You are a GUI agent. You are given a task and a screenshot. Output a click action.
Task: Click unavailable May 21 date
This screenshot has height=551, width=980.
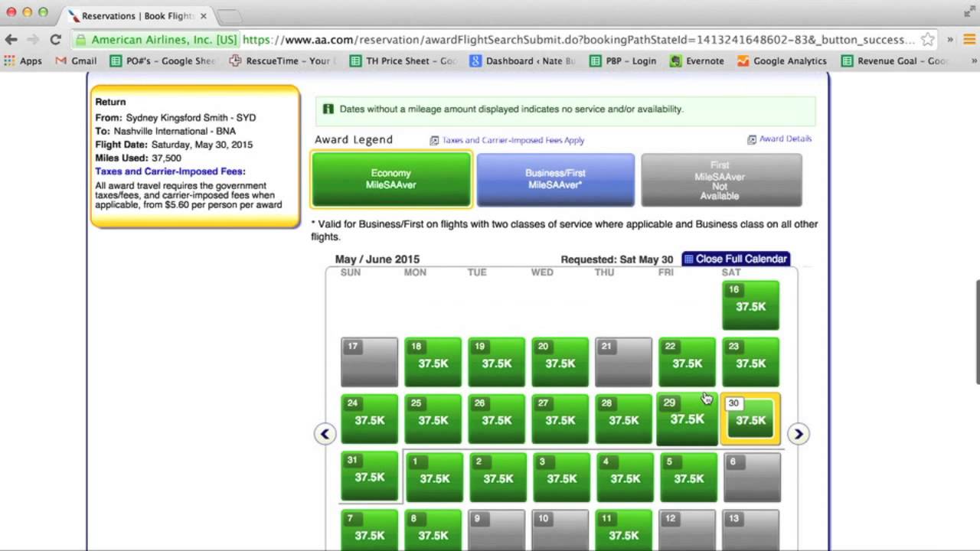pos(623,362)
